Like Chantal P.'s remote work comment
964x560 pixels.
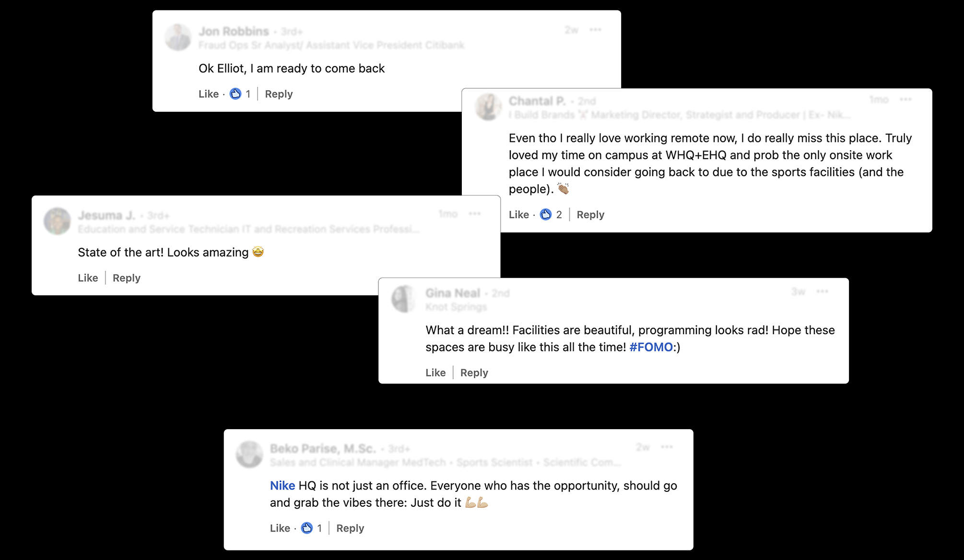(519, 215)
